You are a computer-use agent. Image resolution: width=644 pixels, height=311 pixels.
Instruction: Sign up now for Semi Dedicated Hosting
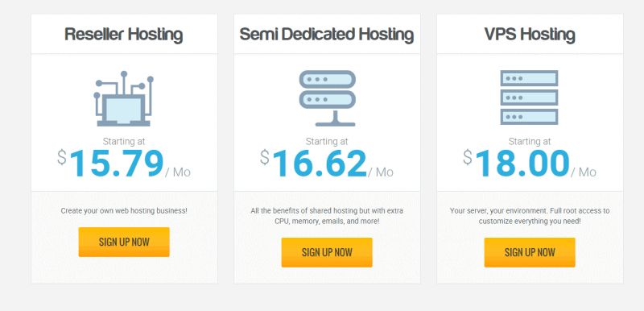pyautogui.click(x=327, y=252)
